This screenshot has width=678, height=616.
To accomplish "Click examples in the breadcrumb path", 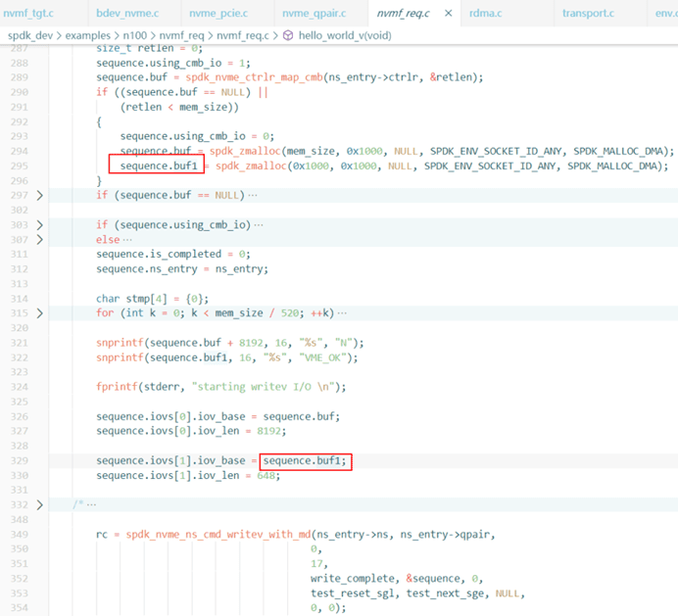I will 88,35.
